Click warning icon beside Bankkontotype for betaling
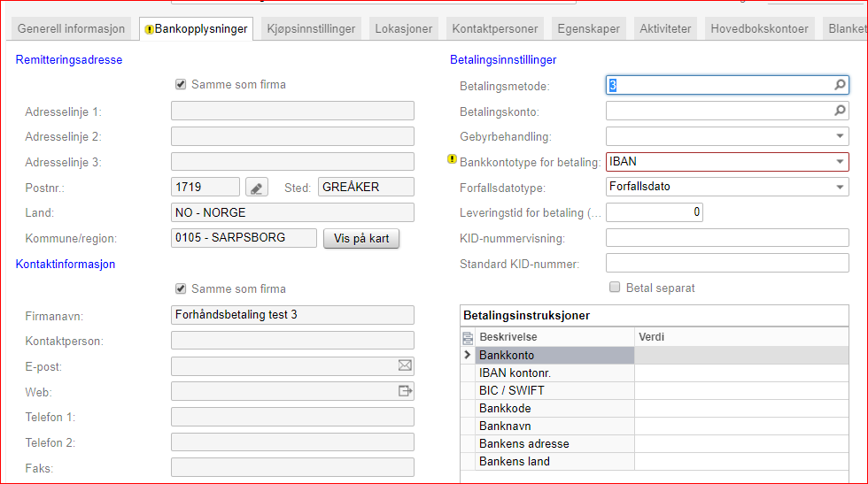868x484 pixels. click(x=452, y=159)
